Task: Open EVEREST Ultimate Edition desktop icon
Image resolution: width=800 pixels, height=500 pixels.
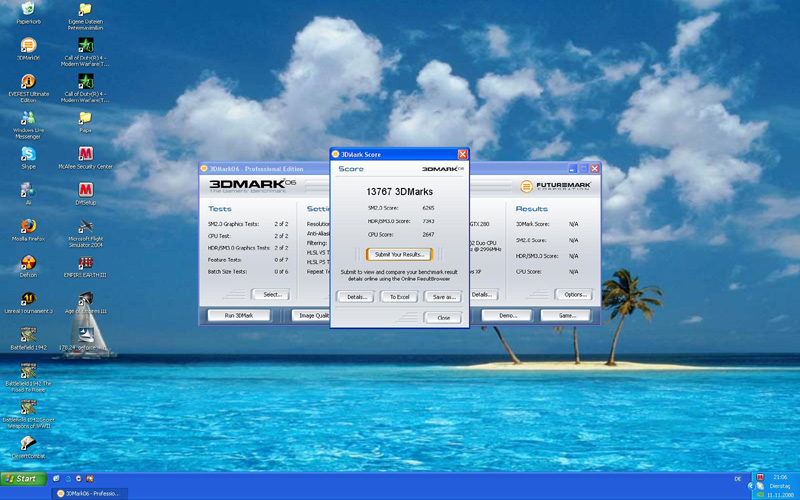Action: pos(28,83)
